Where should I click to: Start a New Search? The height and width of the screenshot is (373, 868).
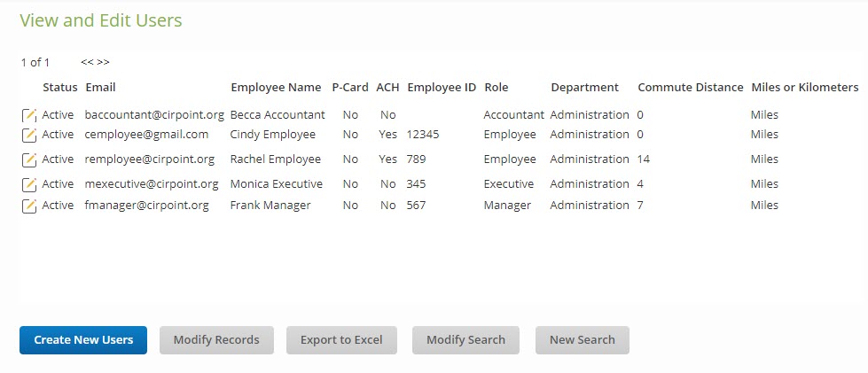click(582, 340)
